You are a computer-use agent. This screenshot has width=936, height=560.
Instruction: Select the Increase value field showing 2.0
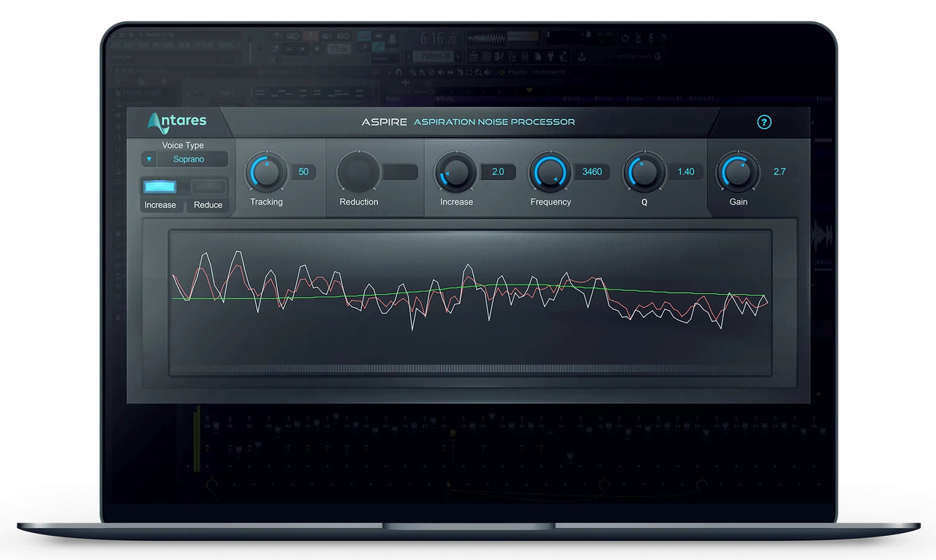pyautogui.click(x=498, y=172)
